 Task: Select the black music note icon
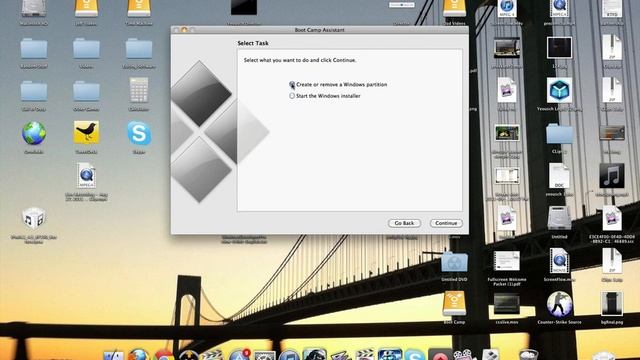click(611, 176)
